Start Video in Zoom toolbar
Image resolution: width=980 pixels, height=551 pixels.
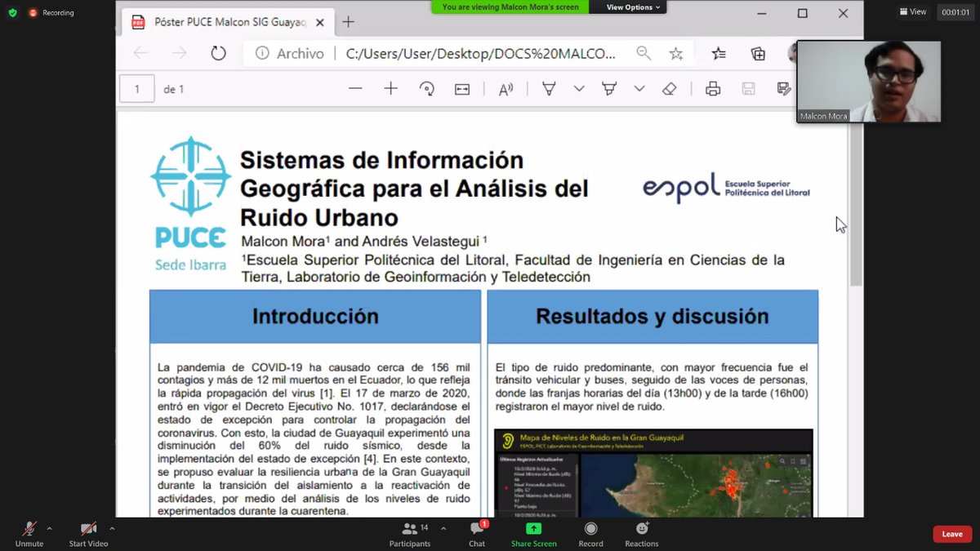(88, 534)
